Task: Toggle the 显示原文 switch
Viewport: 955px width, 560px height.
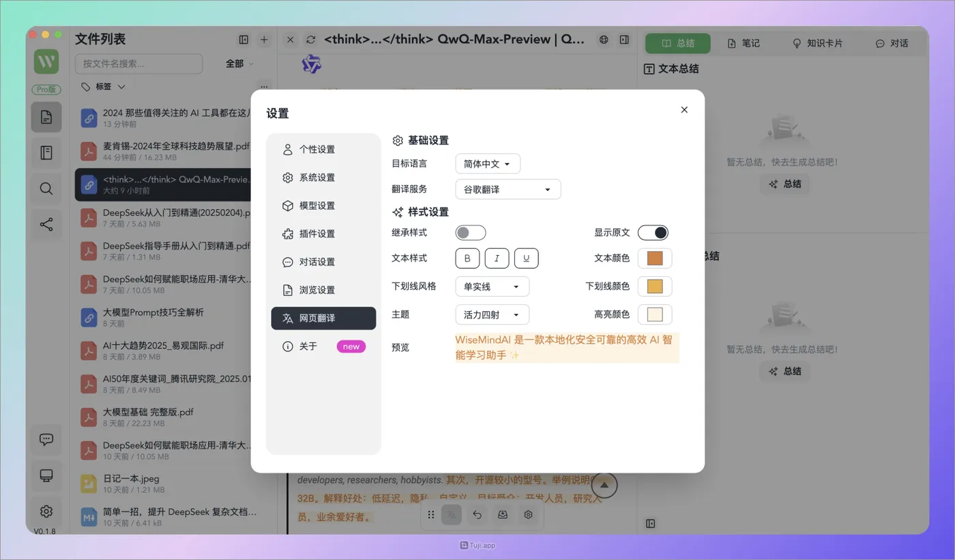Action: (x=653, y=233)
